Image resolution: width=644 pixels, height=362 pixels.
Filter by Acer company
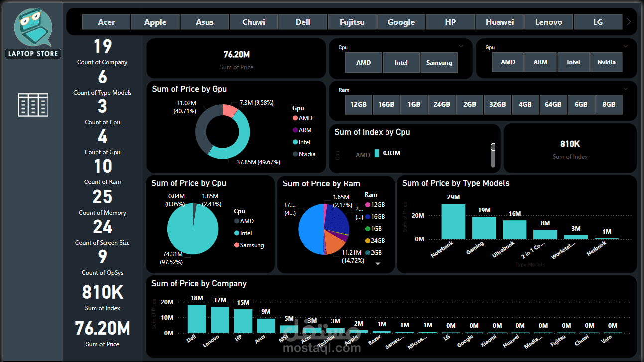[x=106, y=22]
